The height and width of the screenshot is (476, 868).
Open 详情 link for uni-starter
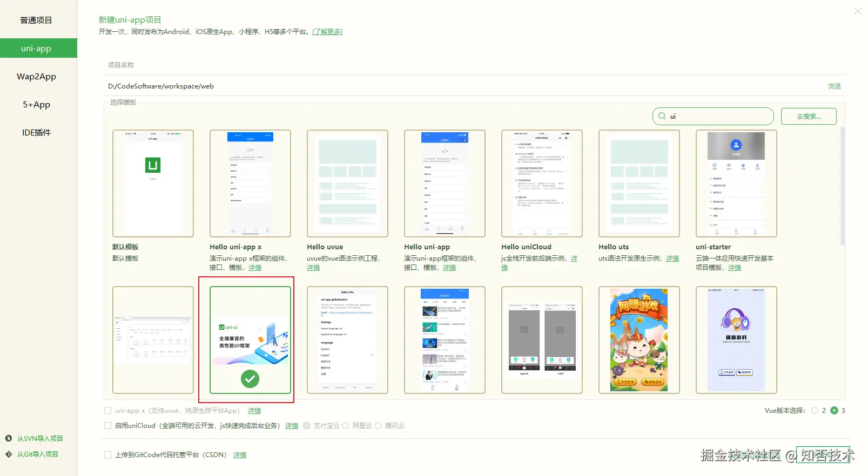click(735, 268)
